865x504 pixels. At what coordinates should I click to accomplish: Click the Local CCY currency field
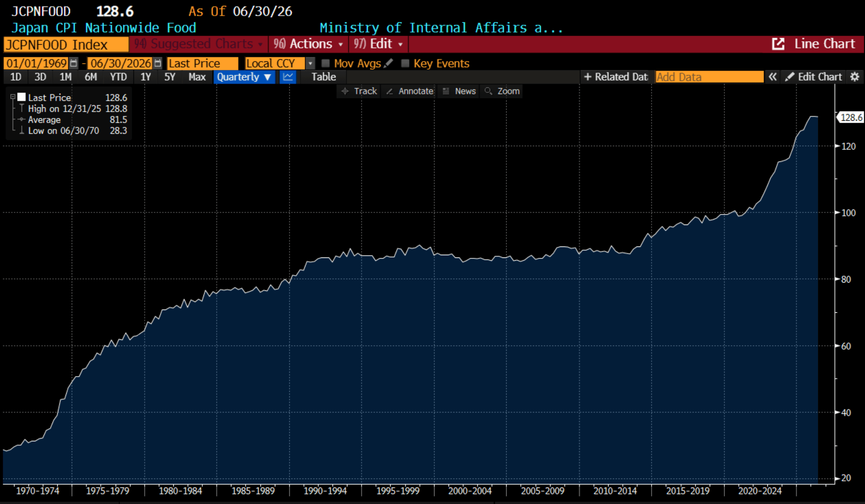pyautogui.click(x=275, y=63)
